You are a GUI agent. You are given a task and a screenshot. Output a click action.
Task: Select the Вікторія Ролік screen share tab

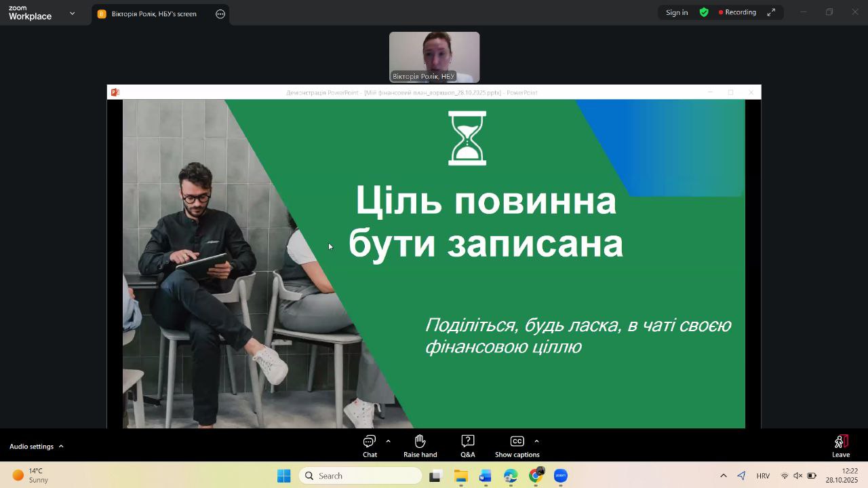[x=154, y=14]
